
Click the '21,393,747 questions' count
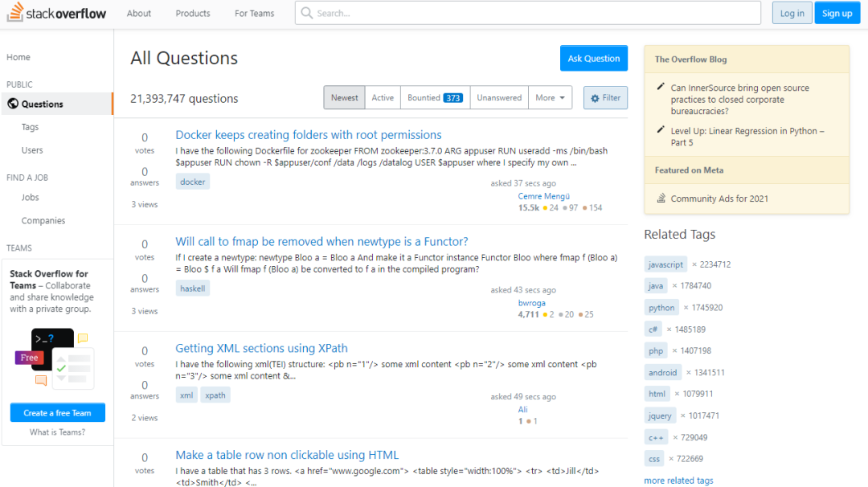[x=184, y=99]
